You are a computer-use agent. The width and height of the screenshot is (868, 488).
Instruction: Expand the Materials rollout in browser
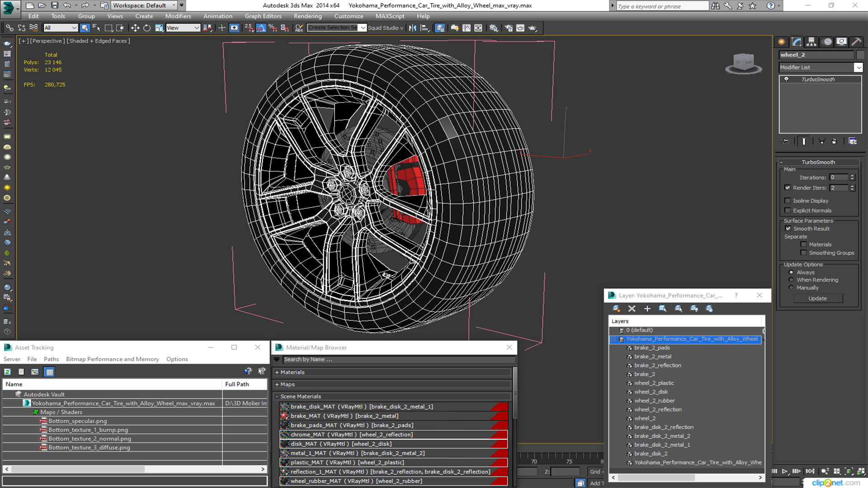pos(292,372)
